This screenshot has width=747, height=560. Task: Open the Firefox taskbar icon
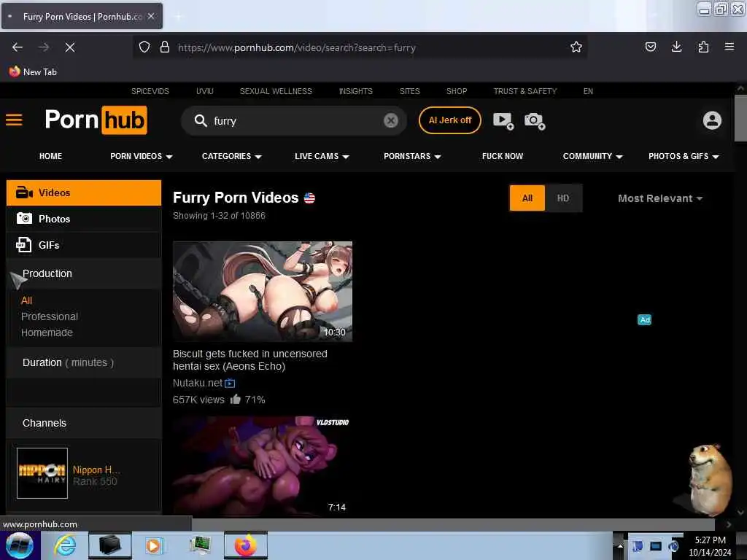pos(245,545)
